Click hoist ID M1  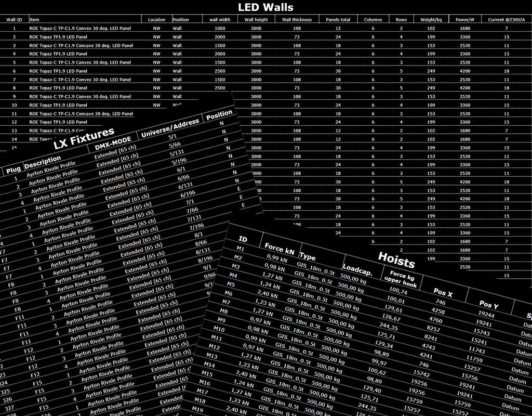click(x=240, y=249)
